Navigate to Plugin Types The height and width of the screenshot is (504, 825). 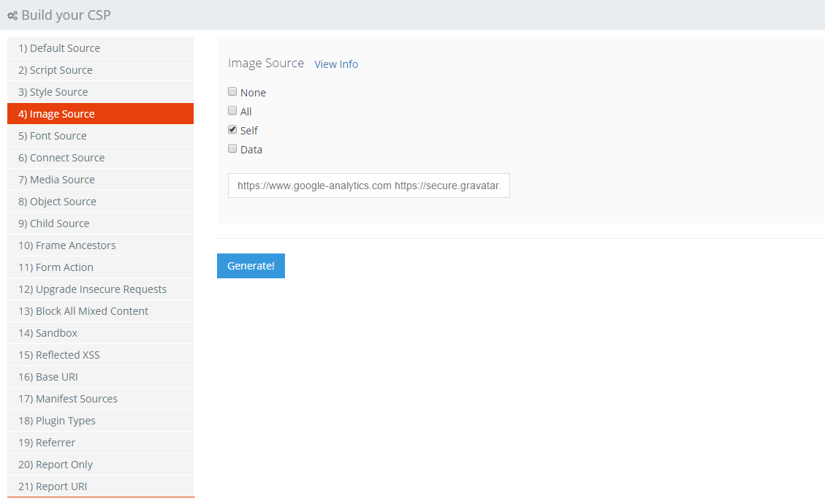click(100, 421)
